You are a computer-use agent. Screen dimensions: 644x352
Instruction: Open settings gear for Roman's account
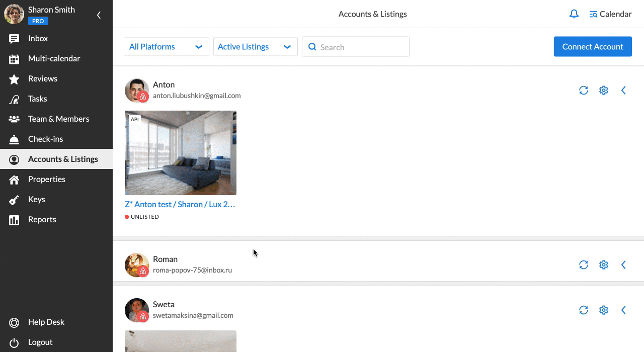[604, 265]
